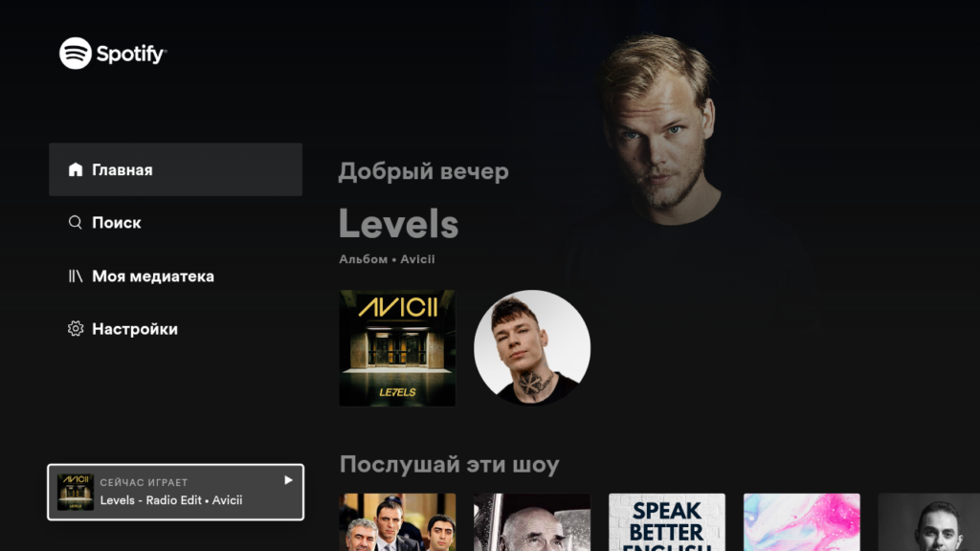Viewport: 980px width, 551px height.
Task: Click the Альбом • Avicii subtitle
Action: click(x=387, y=259)
